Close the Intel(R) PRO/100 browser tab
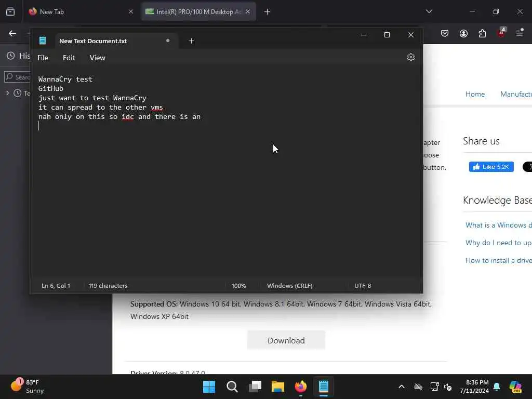This screenshot has height=399, width=532. 248,12
